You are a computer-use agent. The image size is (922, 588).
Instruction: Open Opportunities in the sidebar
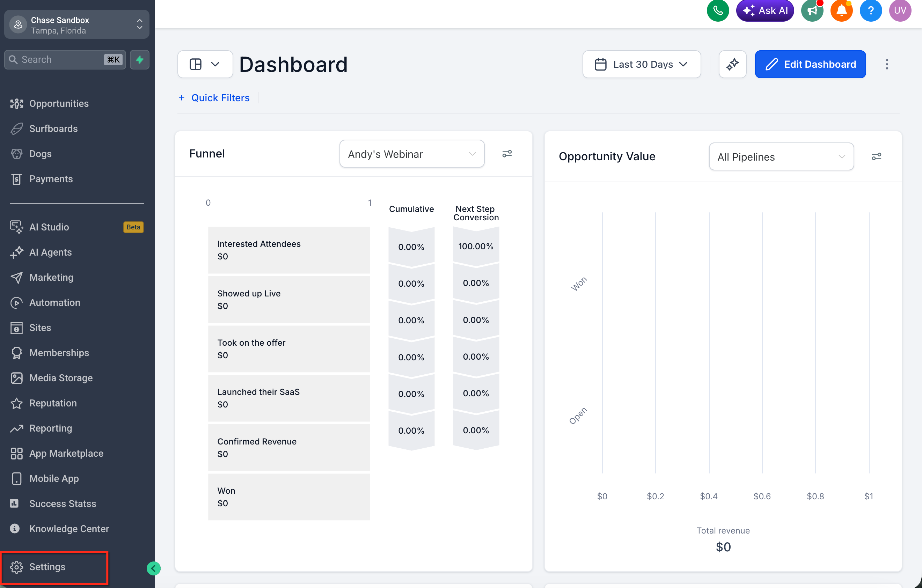pyautogui.click(x=59, y=103)
